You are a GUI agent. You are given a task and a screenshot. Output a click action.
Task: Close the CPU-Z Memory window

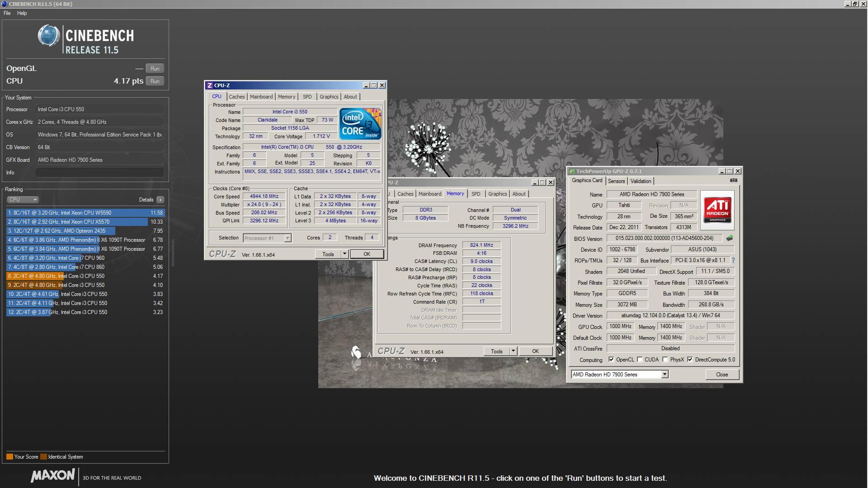click(551, 183)
